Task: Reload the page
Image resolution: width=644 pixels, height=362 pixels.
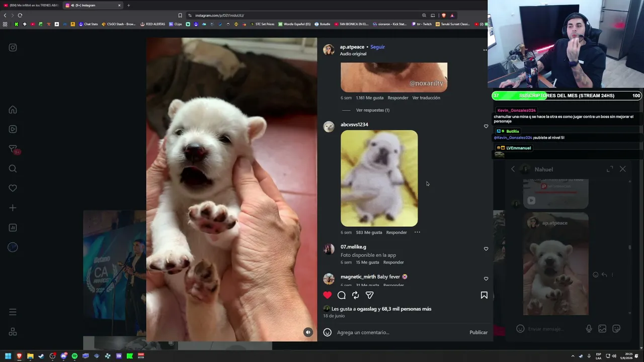Action: tap(20, 15)
